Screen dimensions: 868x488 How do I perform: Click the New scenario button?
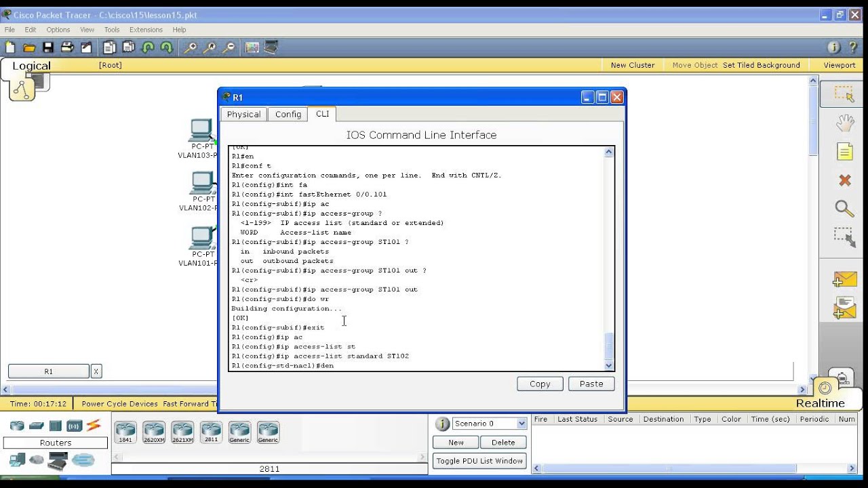pos(456,443)
